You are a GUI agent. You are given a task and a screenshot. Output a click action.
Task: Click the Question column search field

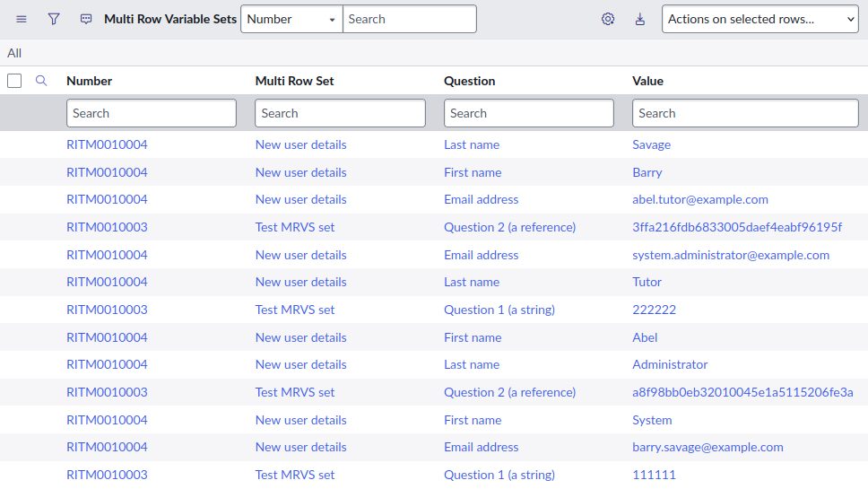529,113
